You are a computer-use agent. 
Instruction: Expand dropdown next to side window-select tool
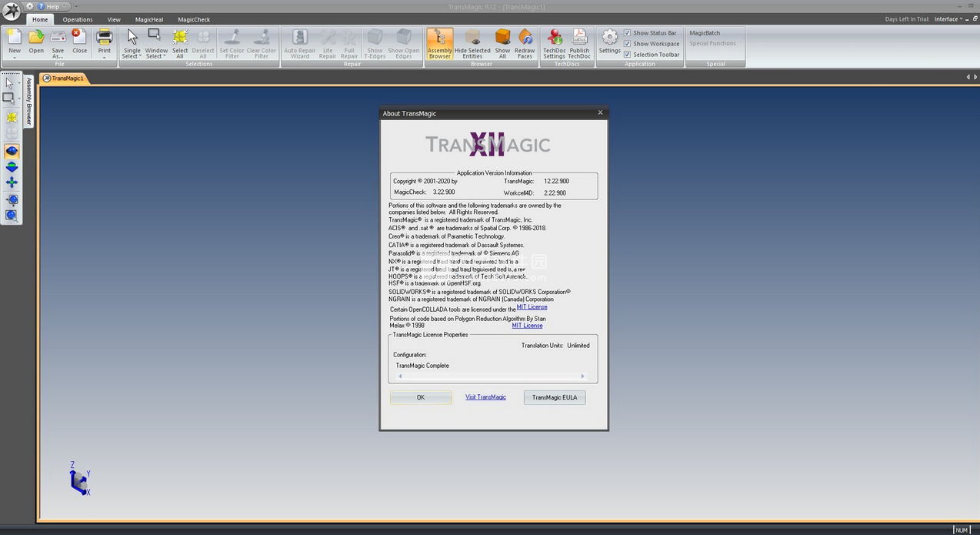(x=18, y=99)
